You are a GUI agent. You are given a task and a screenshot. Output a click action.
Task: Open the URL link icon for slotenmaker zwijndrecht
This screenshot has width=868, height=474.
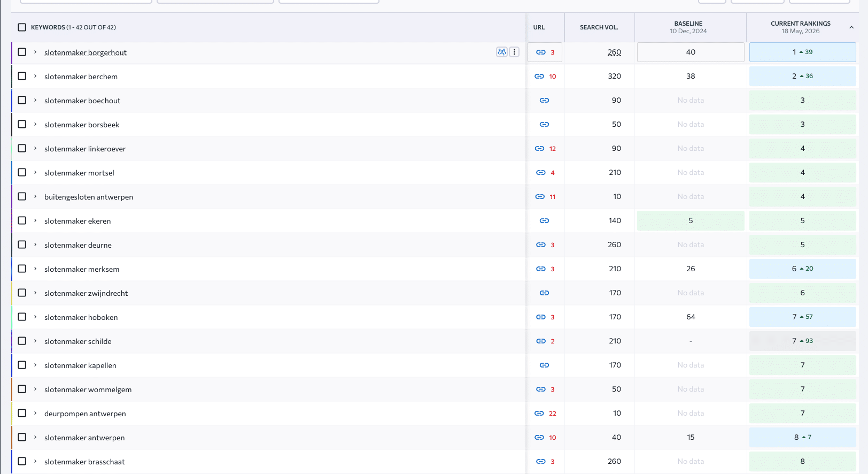click(544, 293)
